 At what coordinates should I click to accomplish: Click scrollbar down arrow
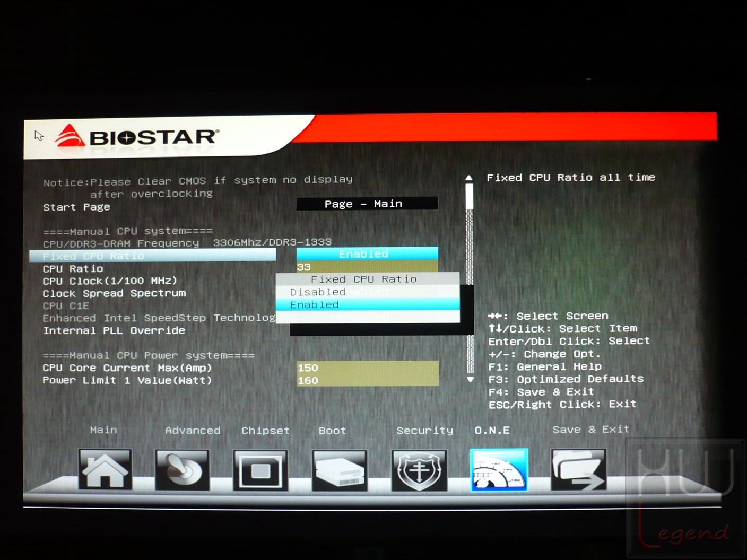coord(470,380)
